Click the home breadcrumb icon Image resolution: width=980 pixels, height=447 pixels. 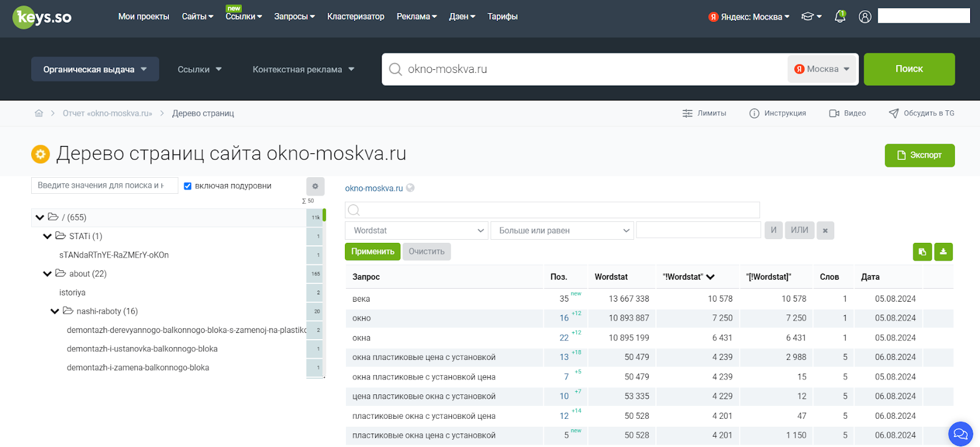[x=39, y=113]
